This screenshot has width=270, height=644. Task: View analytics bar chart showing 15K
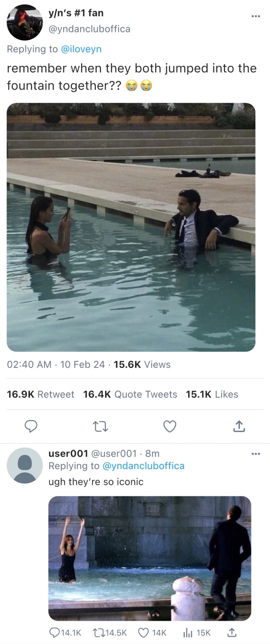pyautogui.click(x=187, y=633)
